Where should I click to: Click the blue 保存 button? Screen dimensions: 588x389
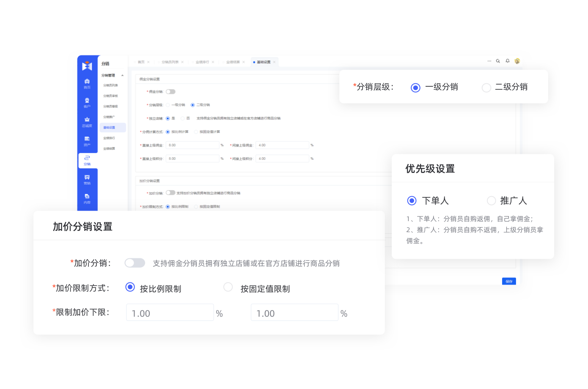coord(509,281)
